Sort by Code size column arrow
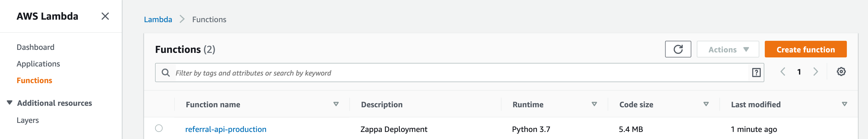 tap(706, 104)
